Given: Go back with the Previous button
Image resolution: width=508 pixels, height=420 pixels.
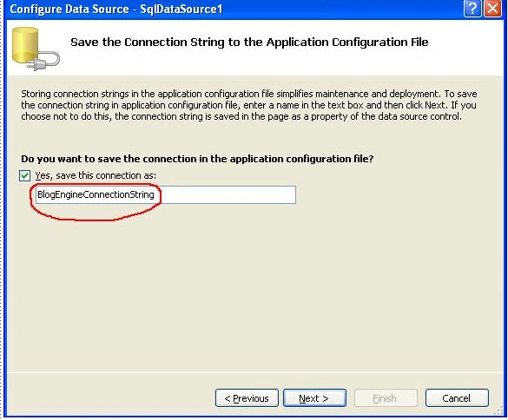Looking at the screenshot, I should point(247,398).
